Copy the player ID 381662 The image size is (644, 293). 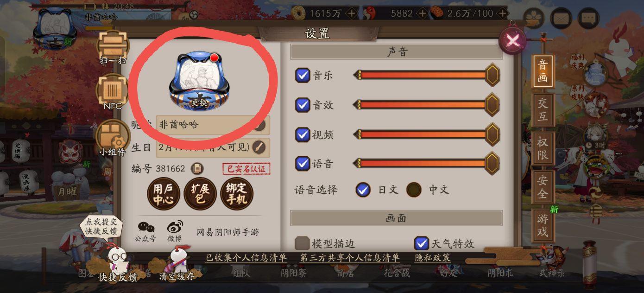click(x=197, y=169)
